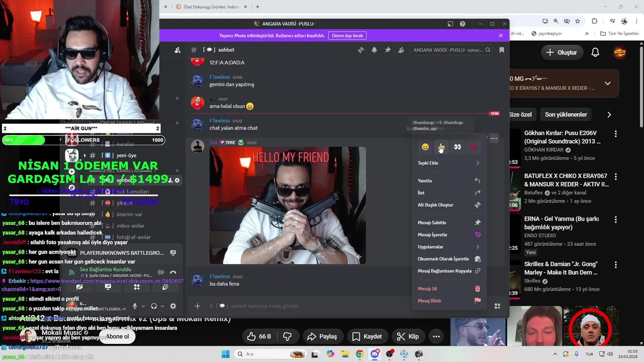
Task: Expand headphone output options arrow
Action: [x=162, y=306]
